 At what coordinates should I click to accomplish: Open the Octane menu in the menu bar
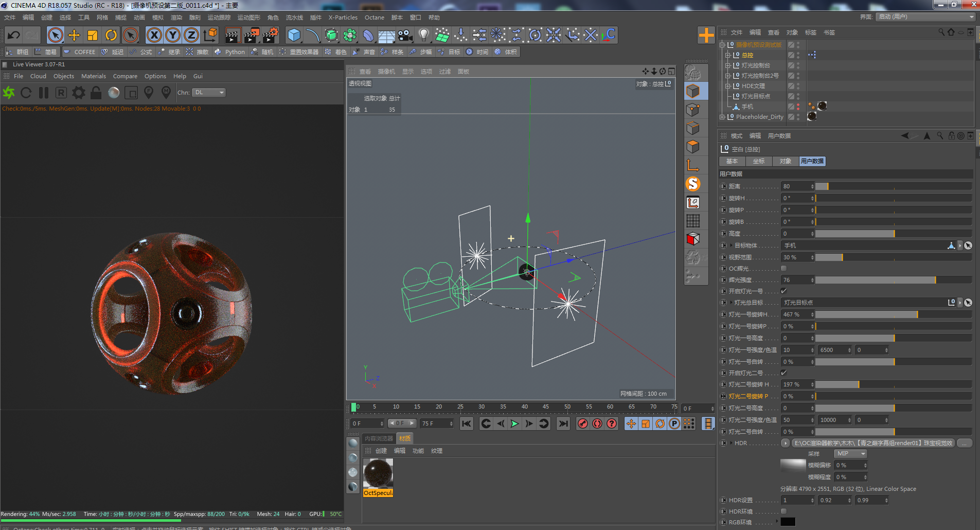[375, 17]
